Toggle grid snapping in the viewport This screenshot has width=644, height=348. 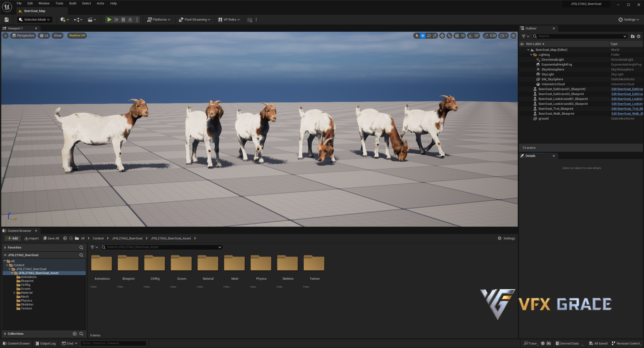coord(457,36)
